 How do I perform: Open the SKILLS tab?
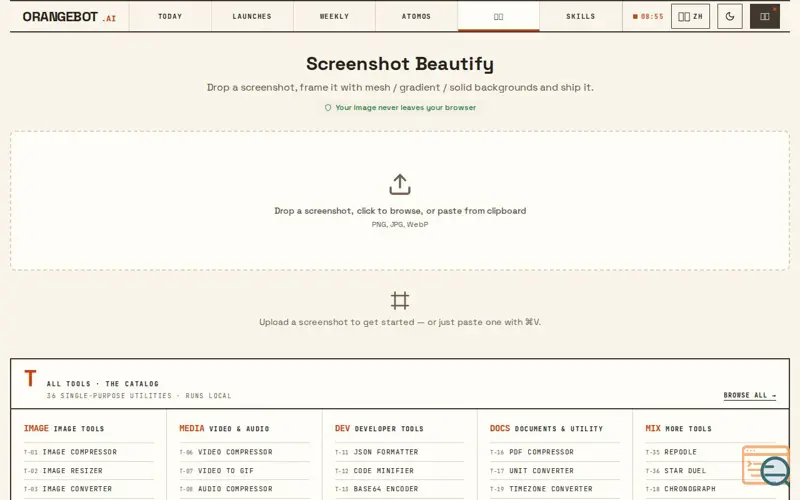tap(581, 16)
